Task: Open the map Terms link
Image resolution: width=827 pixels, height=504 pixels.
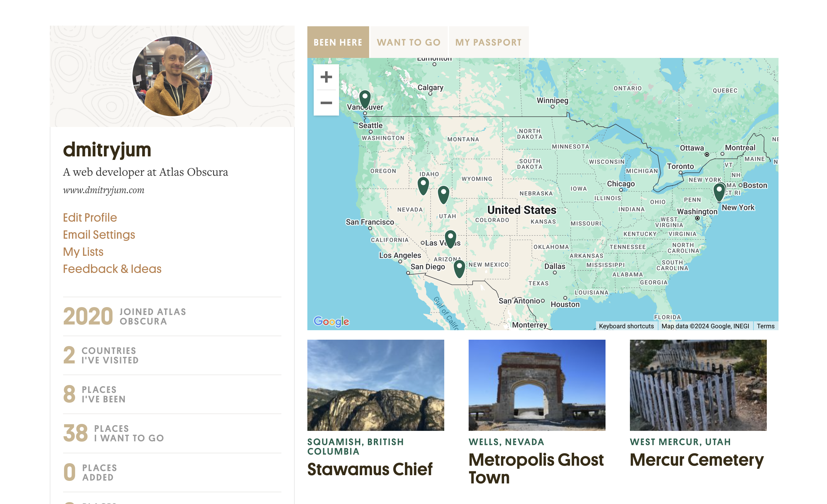Action: 766,326
